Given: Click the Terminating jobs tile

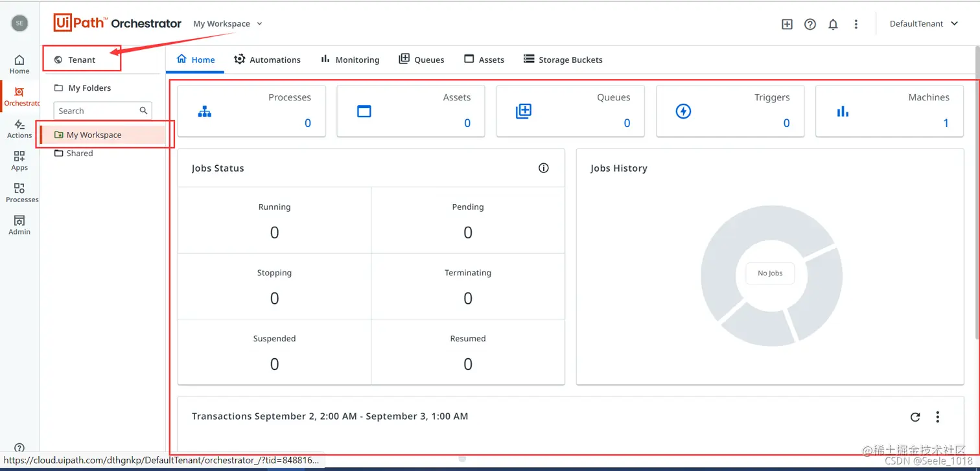Looking at the screenshot, I should (x=468, y=286).
